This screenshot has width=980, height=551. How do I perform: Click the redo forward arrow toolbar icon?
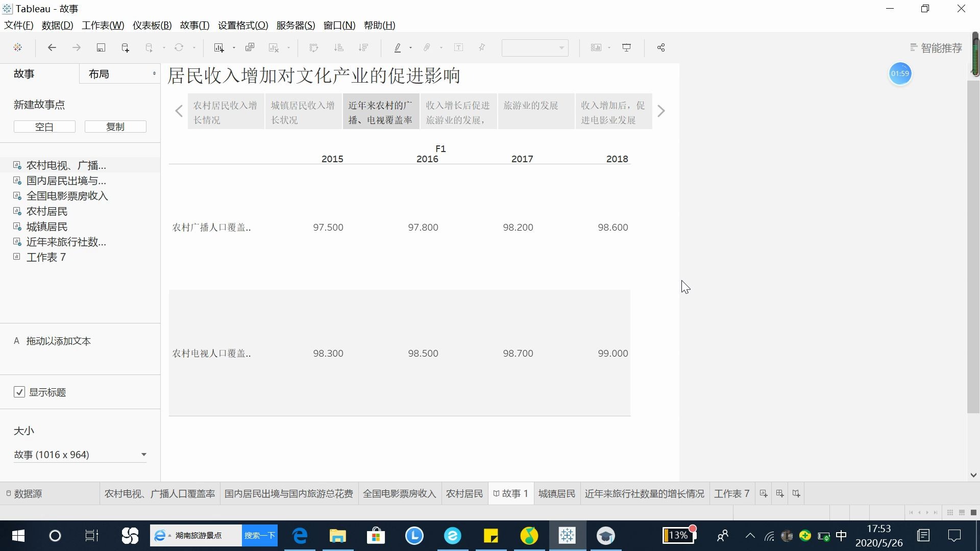point(77,47)
